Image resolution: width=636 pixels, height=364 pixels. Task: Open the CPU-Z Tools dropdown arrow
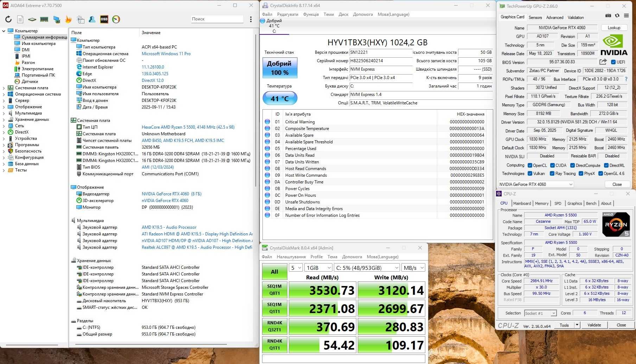pyautogui.click(x=577, y=325)
